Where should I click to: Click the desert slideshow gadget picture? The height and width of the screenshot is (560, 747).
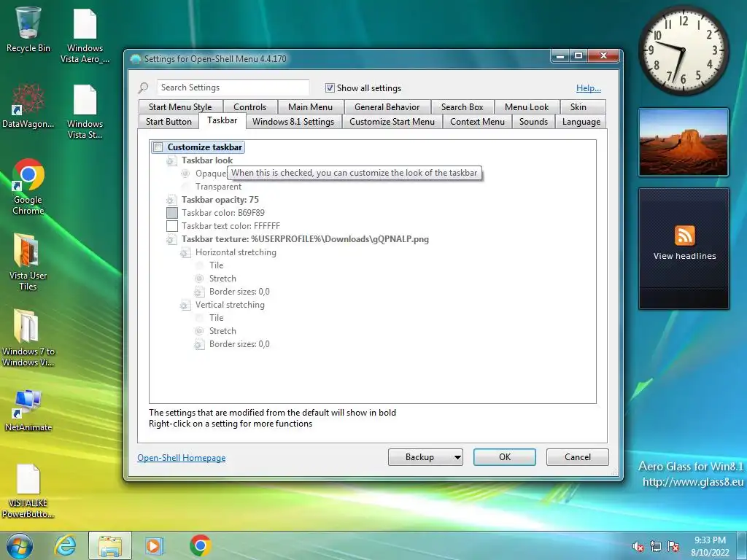[683, 142]
